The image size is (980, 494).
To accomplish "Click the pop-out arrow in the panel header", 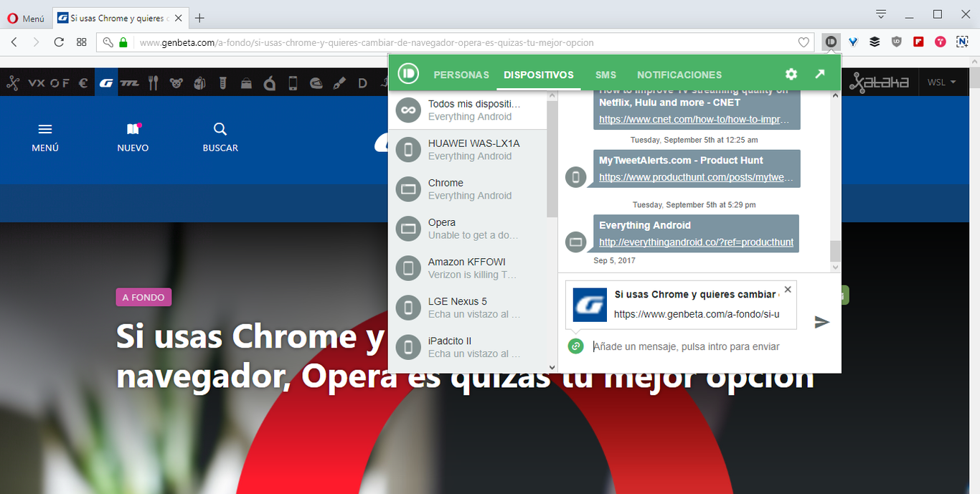I will (x=820, y=74).
